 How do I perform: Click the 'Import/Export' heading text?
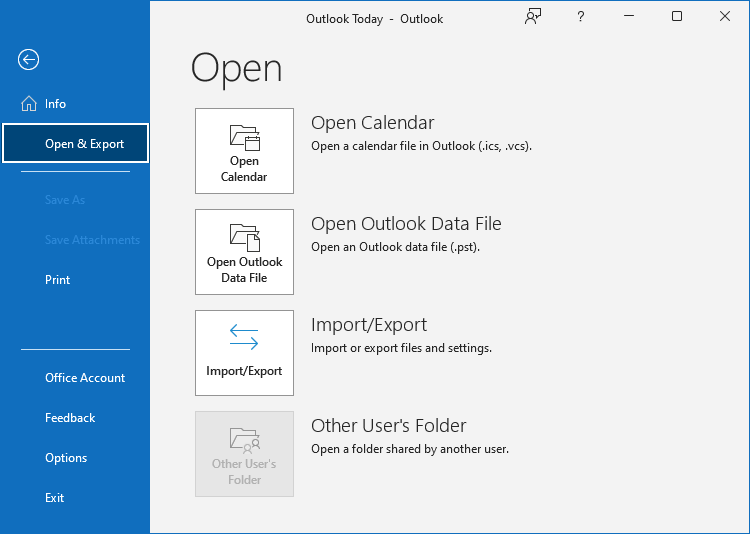369,325
